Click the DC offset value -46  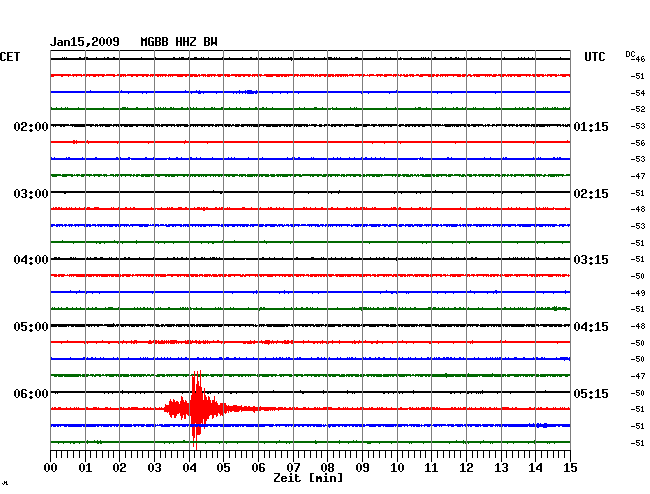click(x=638, y=59)
